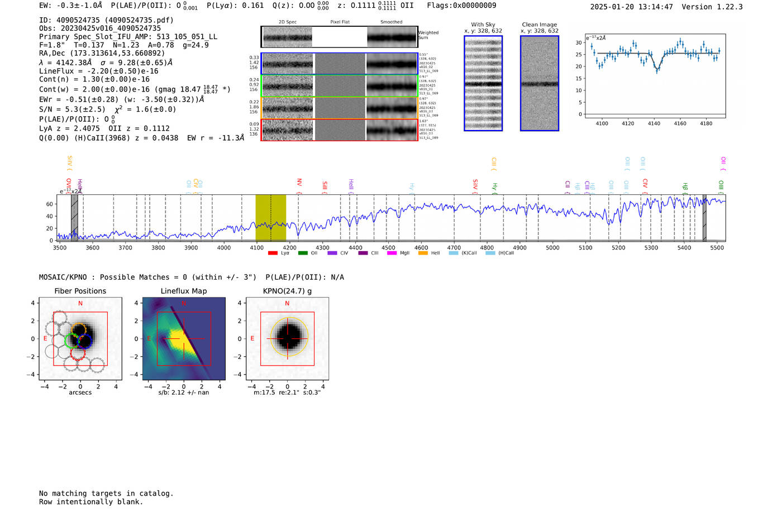Click the orange HeII legend swatch

coord(423,253)
